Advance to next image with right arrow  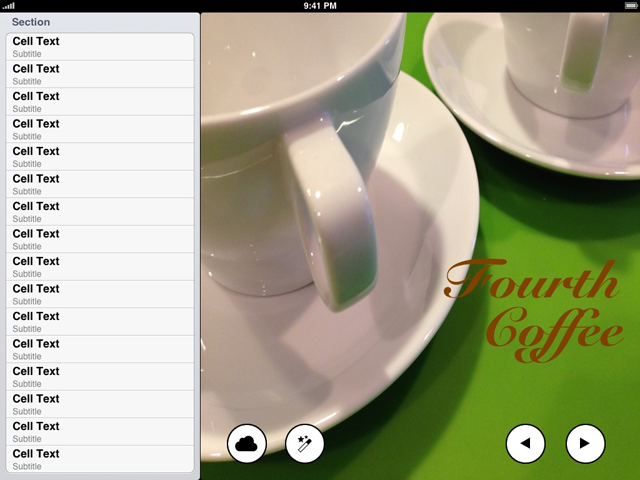click(585, 444)
